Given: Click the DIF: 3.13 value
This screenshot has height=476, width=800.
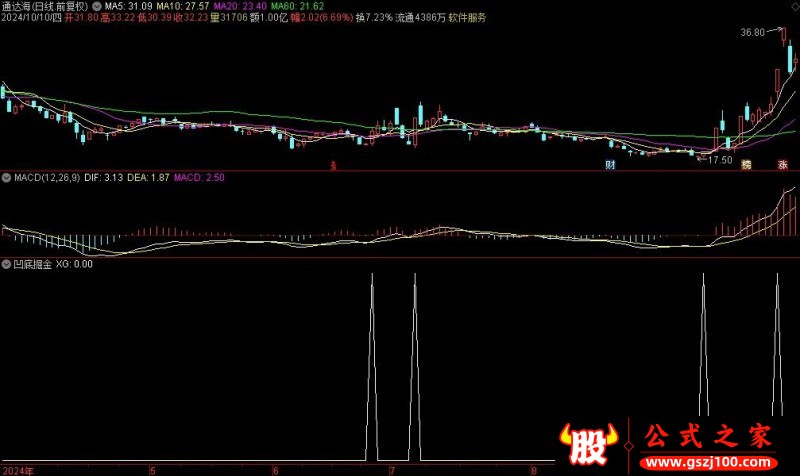Looking at the screenshot, I should tap(104, 178).
